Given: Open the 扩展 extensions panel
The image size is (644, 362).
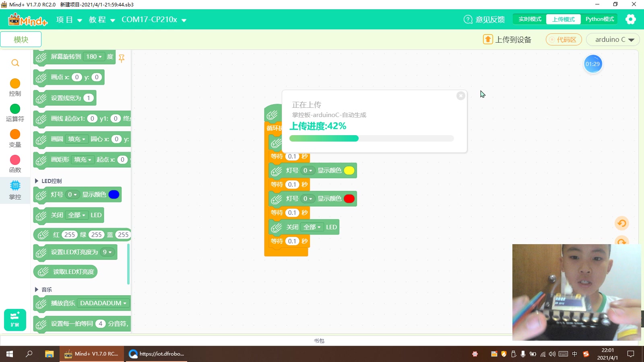Looking at the screenshot, I should click(x=14, y=320).
